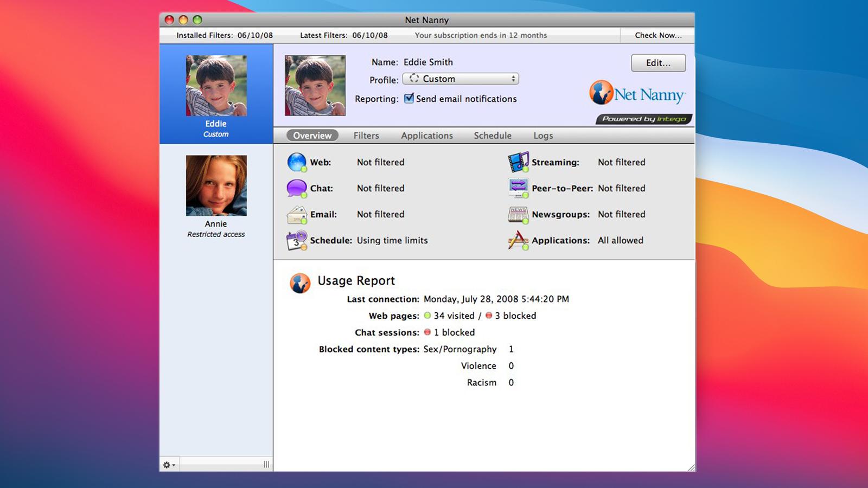Image resolution: width=868 pixels, height=488 pixels.
Task: Click the window resize corner grip
Action: 691,467
